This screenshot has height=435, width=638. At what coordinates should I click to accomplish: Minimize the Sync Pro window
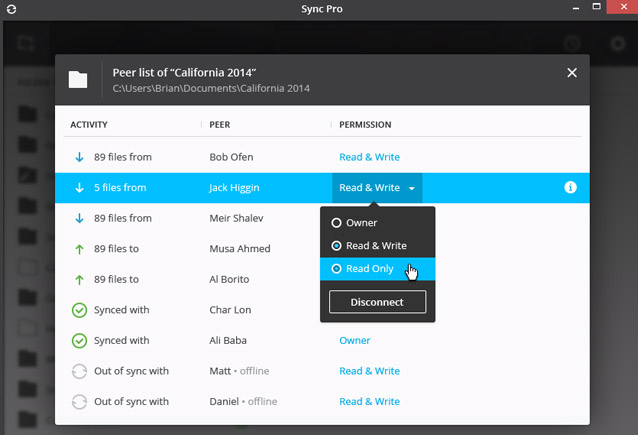(576, 8)
